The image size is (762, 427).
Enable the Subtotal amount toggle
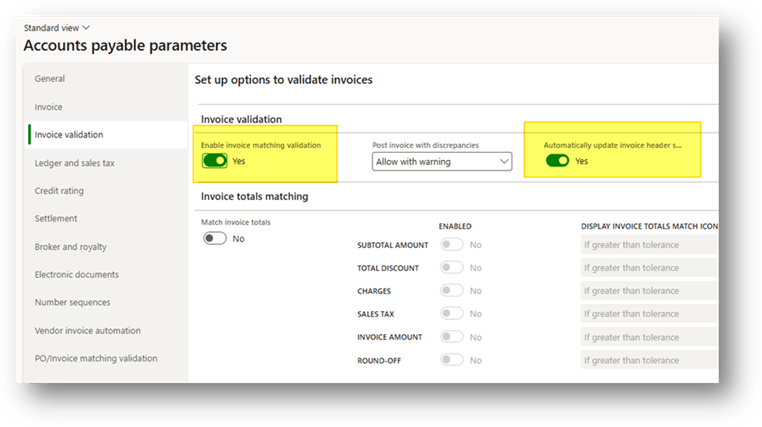tap(452, 244)
